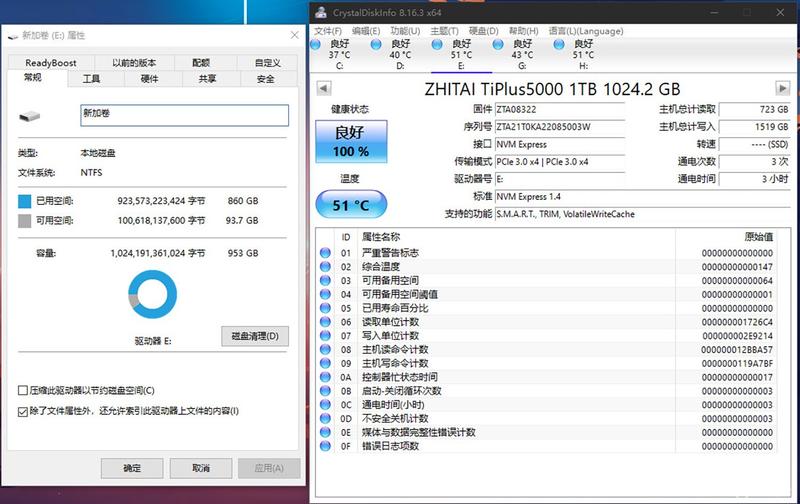This screenshot has width=800, height=504.
Task: Click status dot for attribute 03 可用备用空间
Action: pyautogui.click(x=325, y=280)
